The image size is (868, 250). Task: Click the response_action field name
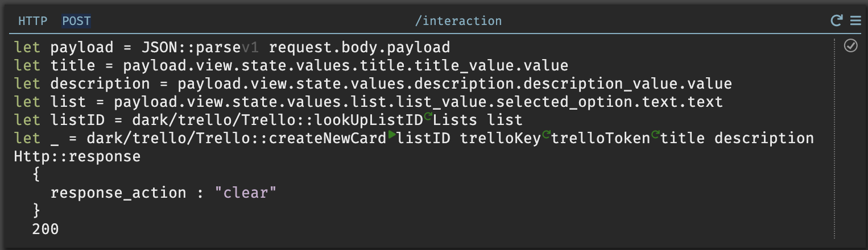pos(118,193)
